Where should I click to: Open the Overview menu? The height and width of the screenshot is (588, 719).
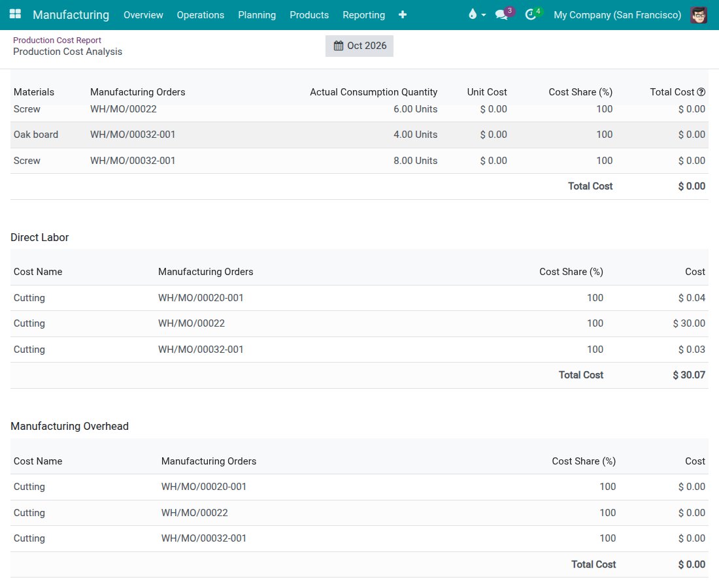point(143,14)
